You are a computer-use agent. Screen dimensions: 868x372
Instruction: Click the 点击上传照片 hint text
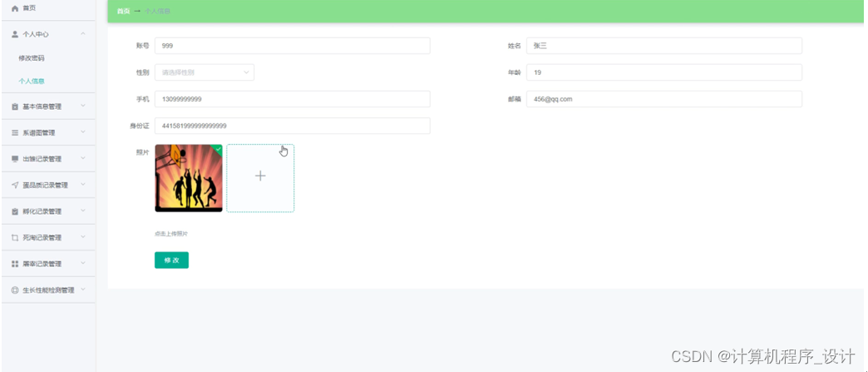[x=171, y=234]
